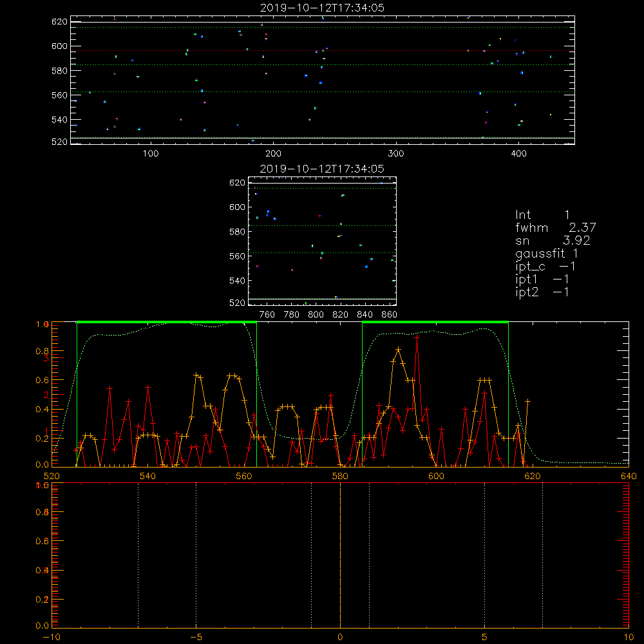
Task: Click the top plot title 2019-10-12T17:34:05
Action: (x=323, y=8)
